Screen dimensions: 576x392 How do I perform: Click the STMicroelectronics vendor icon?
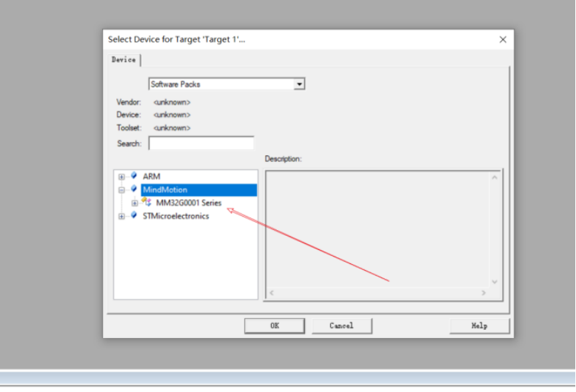pos(133,216)
